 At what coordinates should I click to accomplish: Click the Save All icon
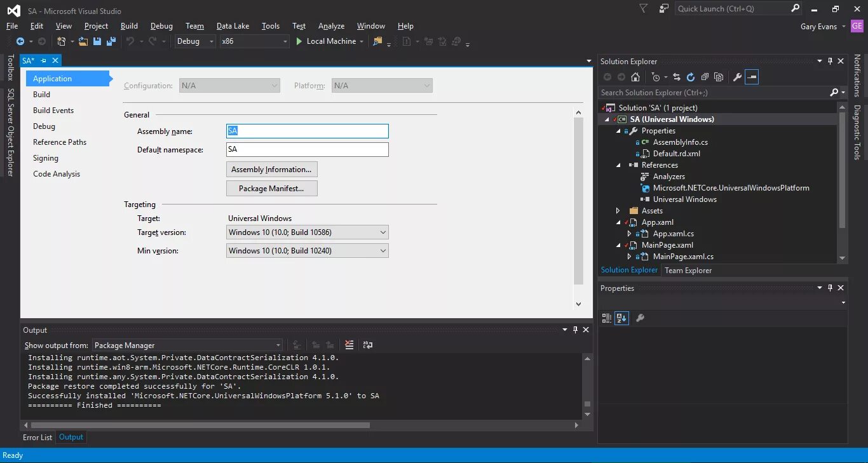(x=111, y=41)
